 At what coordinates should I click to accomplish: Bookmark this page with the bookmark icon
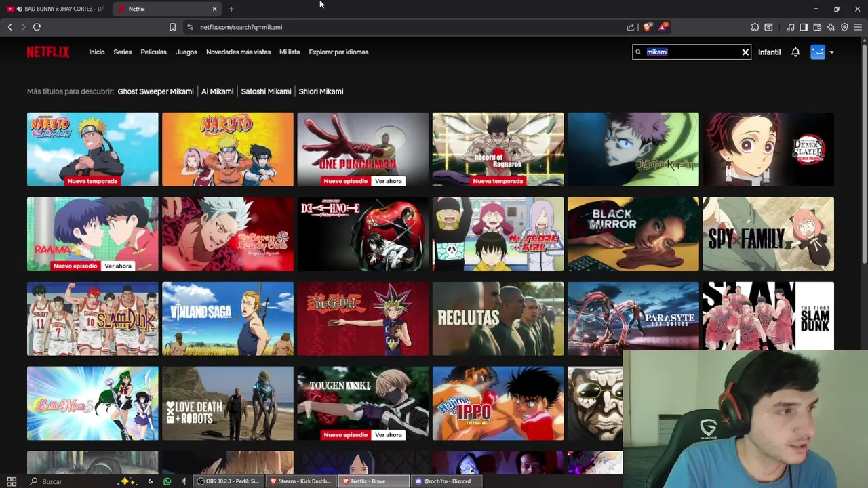[172, 27]
